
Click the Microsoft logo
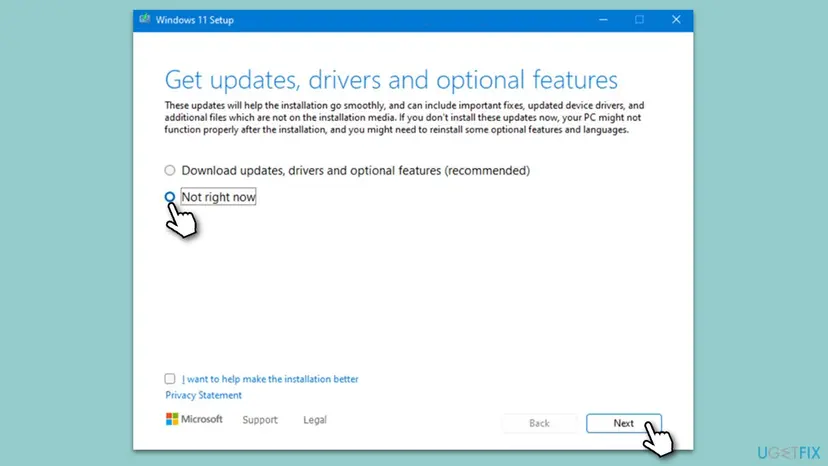194,419
